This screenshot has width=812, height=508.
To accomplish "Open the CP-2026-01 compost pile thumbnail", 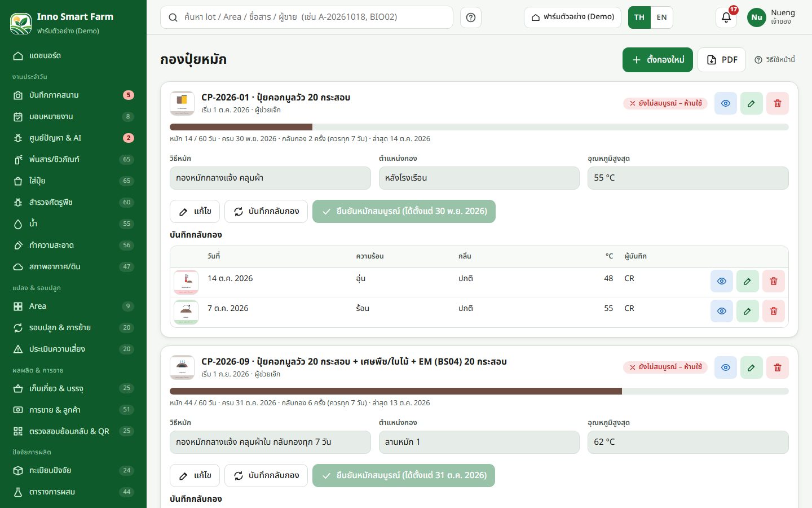I will point(182,103).
